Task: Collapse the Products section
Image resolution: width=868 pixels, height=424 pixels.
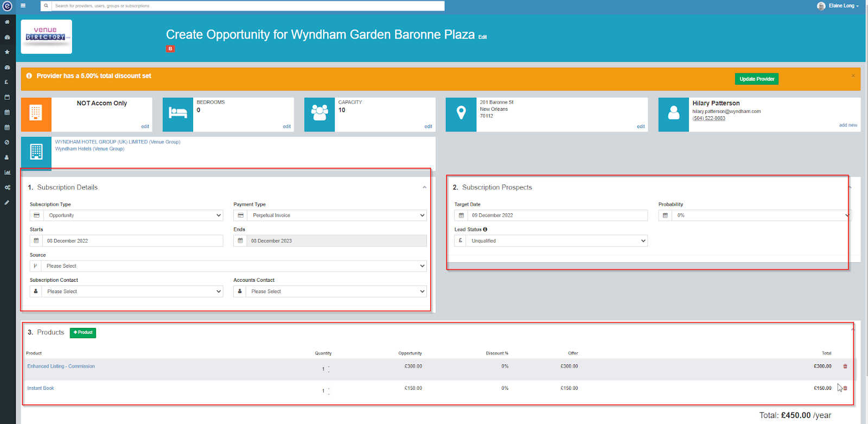Action: tap(853, 330)
